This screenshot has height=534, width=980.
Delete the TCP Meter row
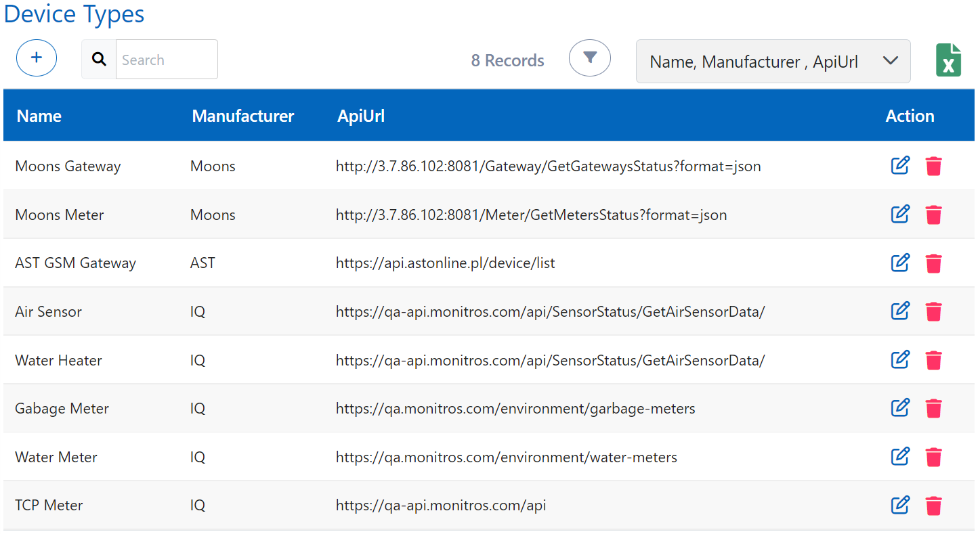coord(933,506)
